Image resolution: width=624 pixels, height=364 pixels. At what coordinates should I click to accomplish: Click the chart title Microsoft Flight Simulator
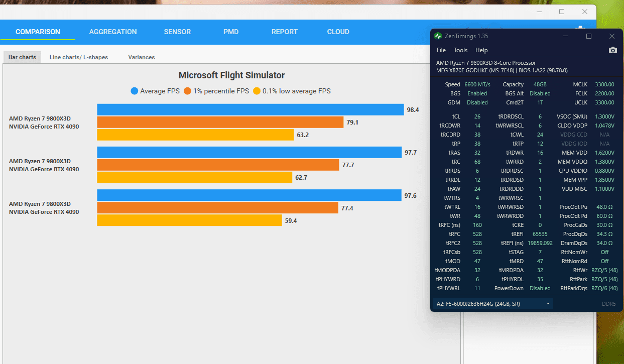click(231, 75)
